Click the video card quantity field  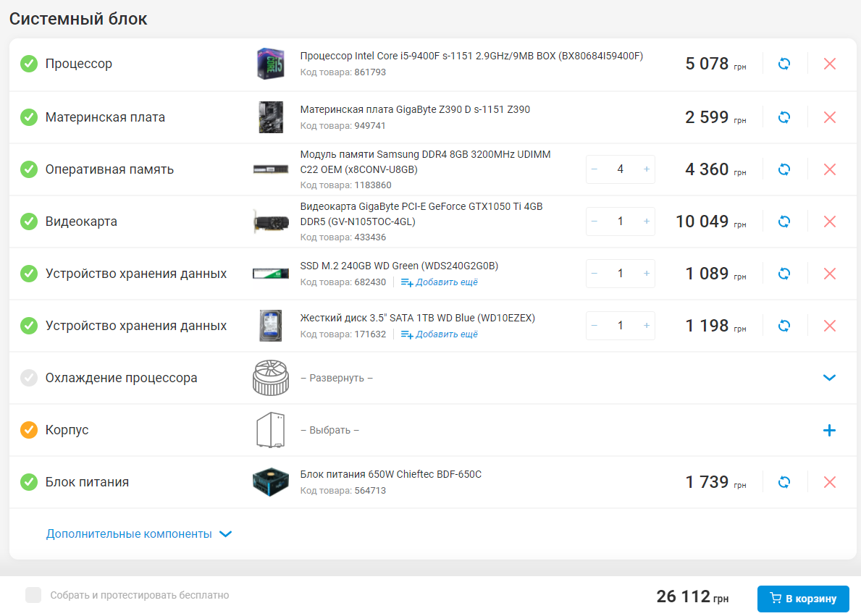pos(621,221)
